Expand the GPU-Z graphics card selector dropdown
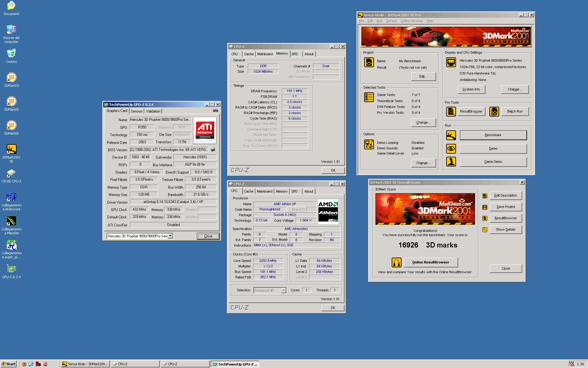 pos(170,236)
